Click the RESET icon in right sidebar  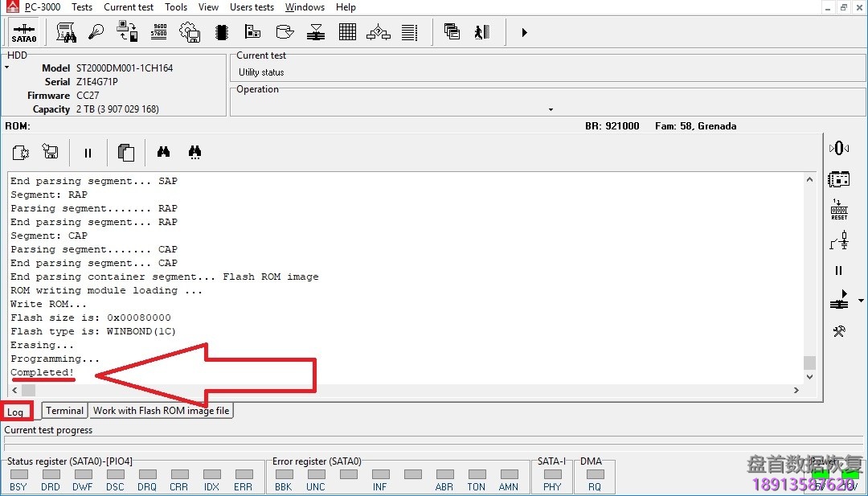(839, 210)
